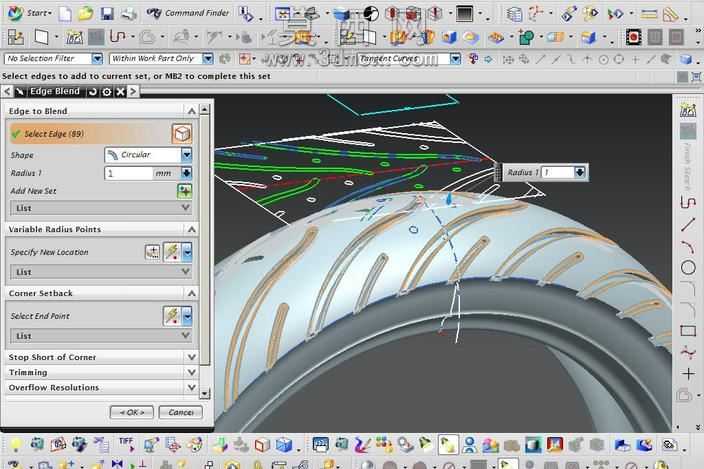Click the Select End Point icon
The image size is (704, 469).
(172, 316)
